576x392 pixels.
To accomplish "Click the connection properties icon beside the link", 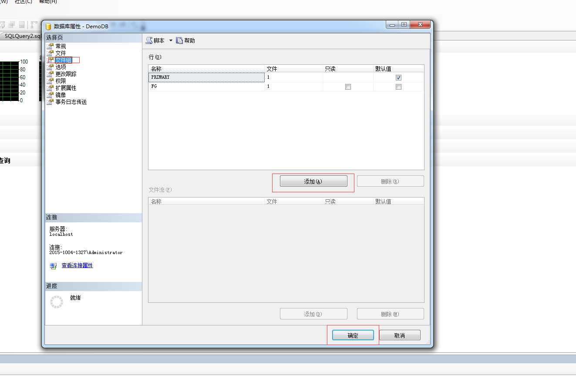I will 53,266.
